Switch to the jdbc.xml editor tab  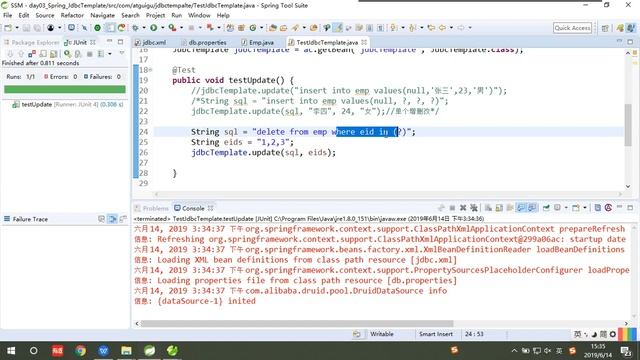[x=151, y=42]
